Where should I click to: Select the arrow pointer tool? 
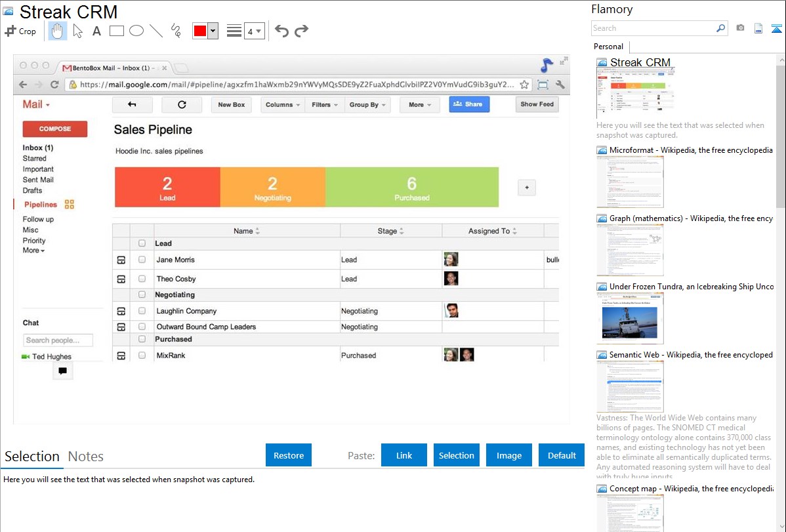click(x=77, y=31)
